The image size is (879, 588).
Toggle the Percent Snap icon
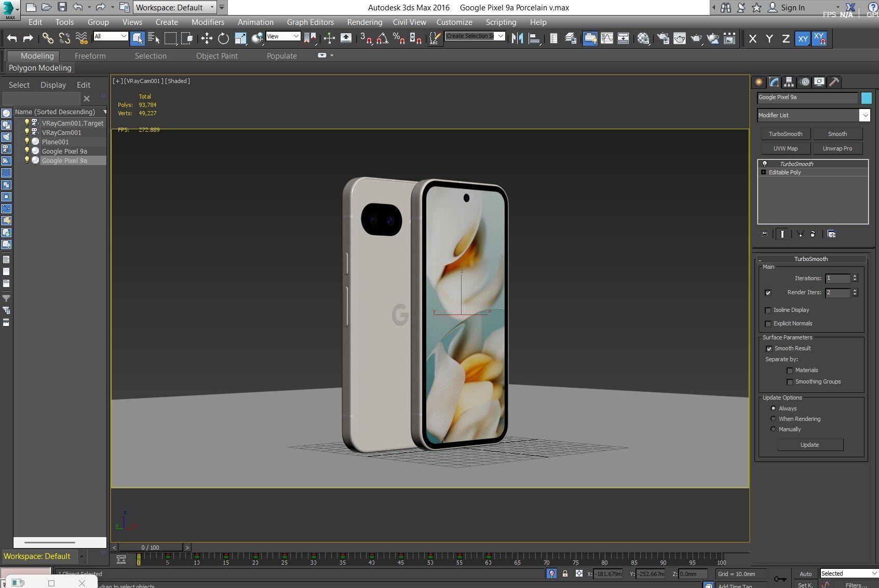click(399, 38)
